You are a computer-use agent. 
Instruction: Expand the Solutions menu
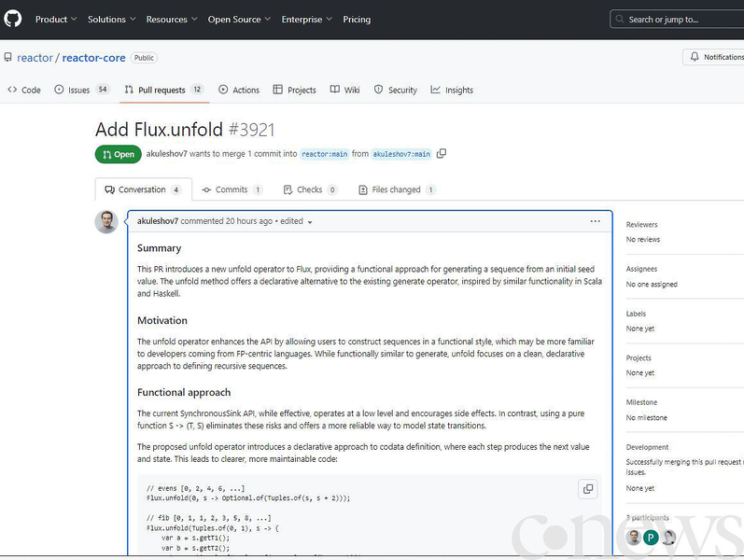111,20
